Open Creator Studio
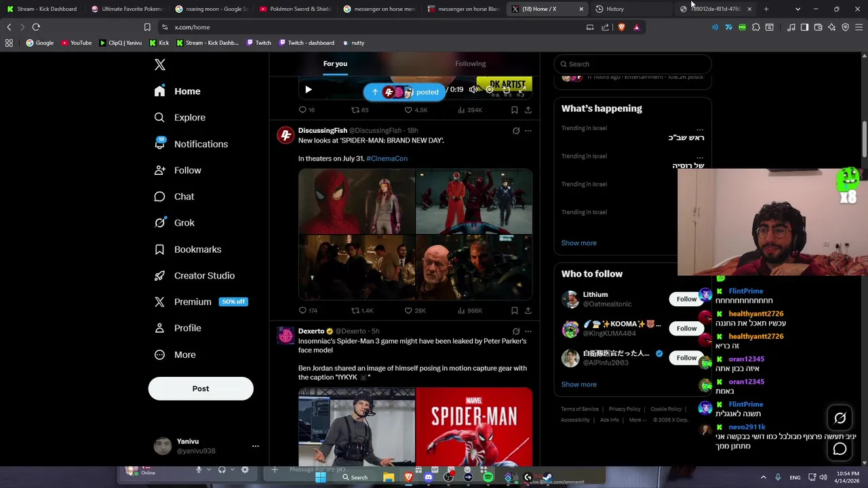The width and height of the screenshot is (868, 488). click(x=195, y=275)
